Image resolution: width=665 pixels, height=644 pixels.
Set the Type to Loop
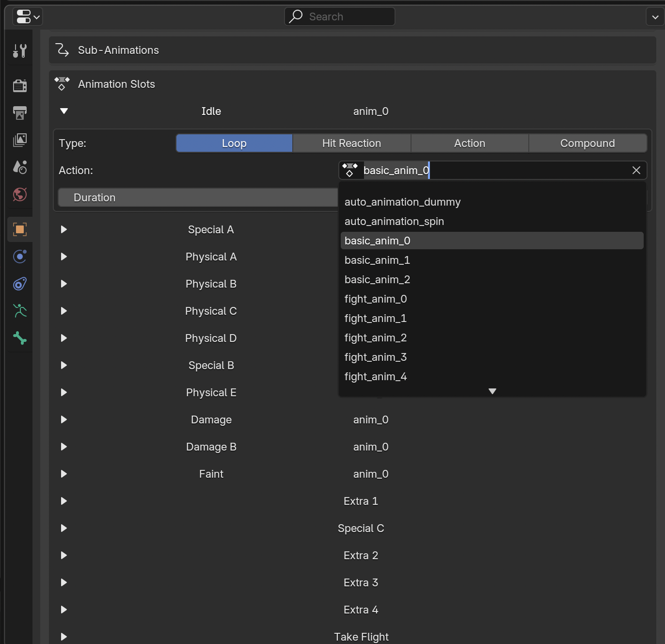coord(234,143)
